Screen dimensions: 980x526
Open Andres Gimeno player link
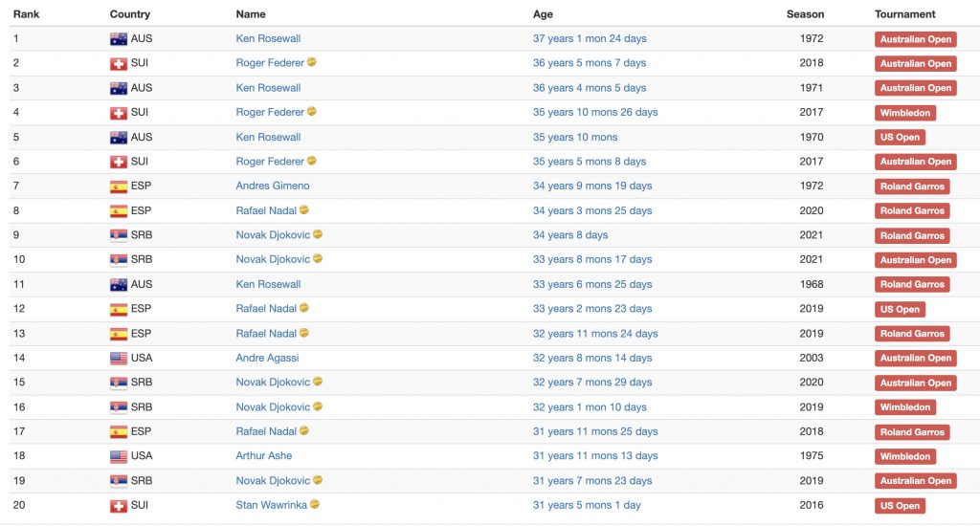tap(273, 186)
